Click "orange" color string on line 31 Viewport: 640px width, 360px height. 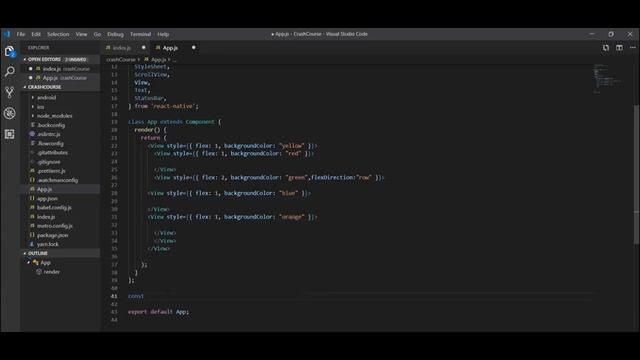(292, 217)
